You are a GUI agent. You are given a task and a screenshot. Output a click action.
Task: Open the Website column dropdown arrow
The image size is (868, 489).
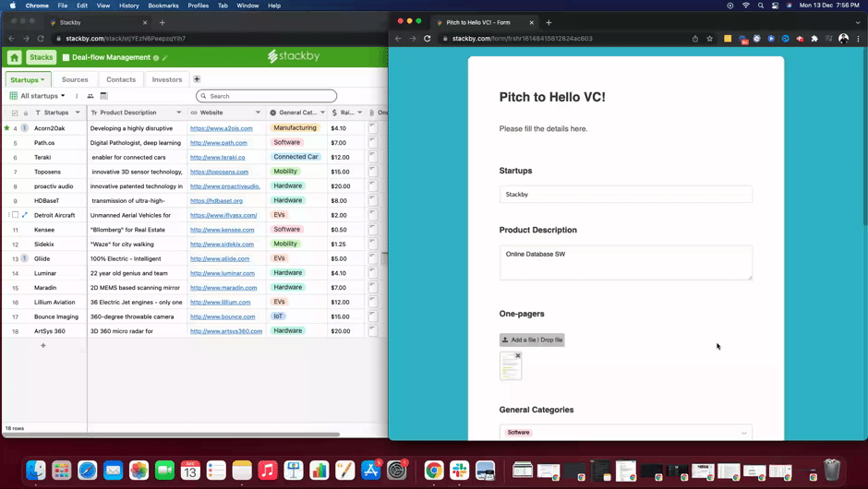[258, 113]
